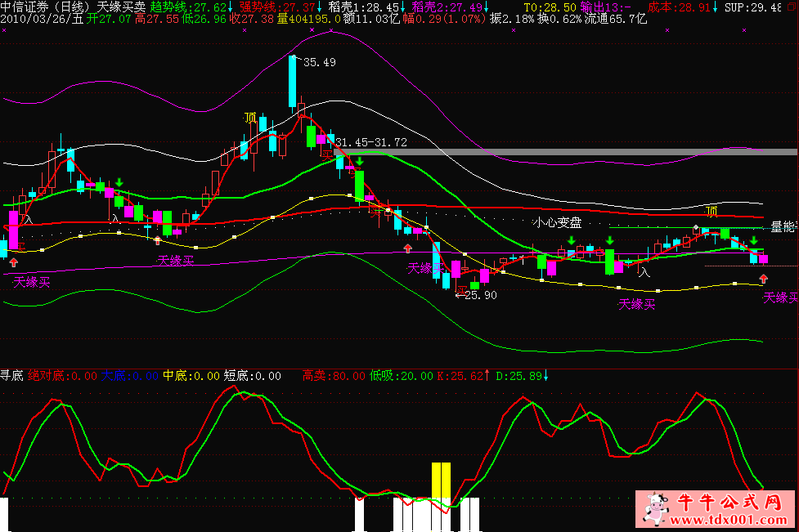The image size is (799, 532).
Task: Click the grey diamond marker left of 量能
Action: (696, 227)
